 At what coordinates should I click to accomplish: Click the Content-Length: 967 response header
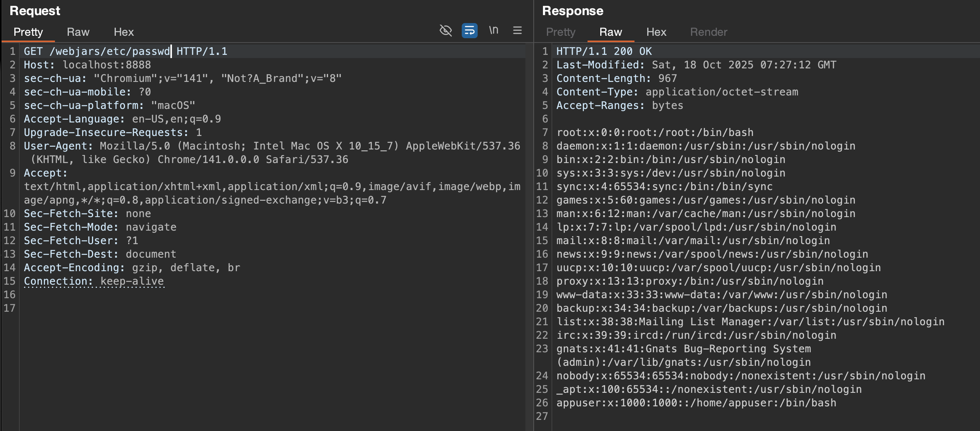click(x=616, y=79)
